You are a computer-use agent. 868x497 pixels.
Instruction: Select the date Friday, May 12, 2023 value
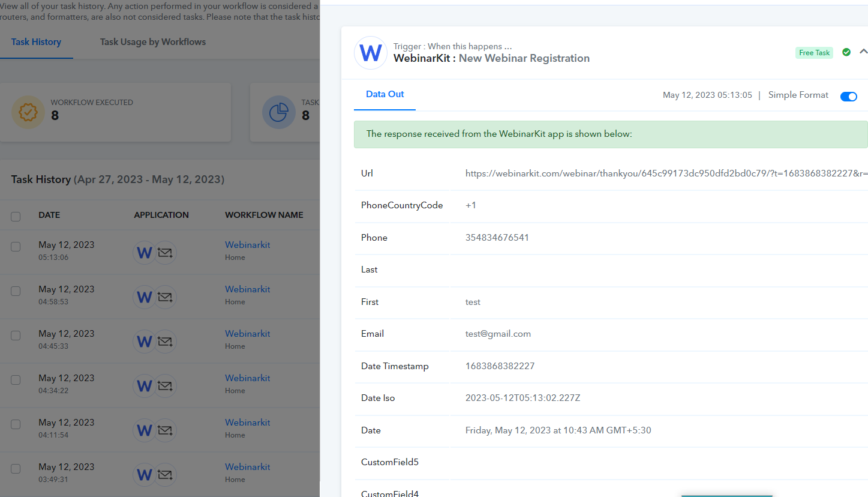click(558, 430)
